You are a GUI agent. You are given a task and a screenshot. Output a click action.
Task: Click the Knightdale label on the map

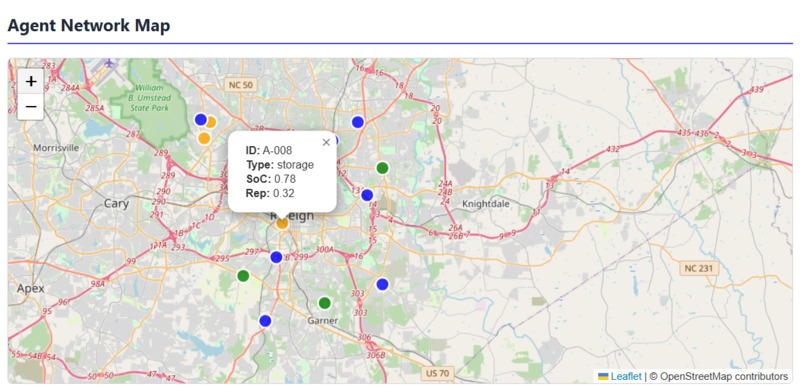point(486,204)
